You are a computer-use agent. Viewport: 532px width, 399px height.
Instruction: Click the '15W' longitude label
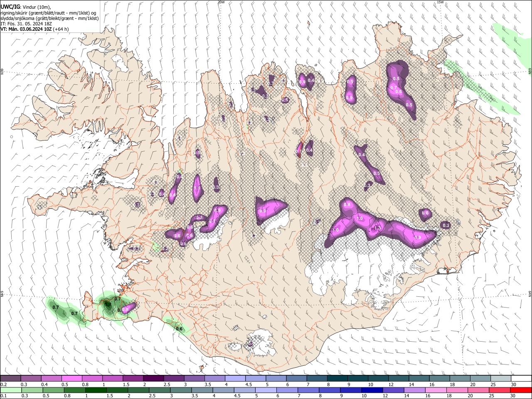click(x=440, y=2)
